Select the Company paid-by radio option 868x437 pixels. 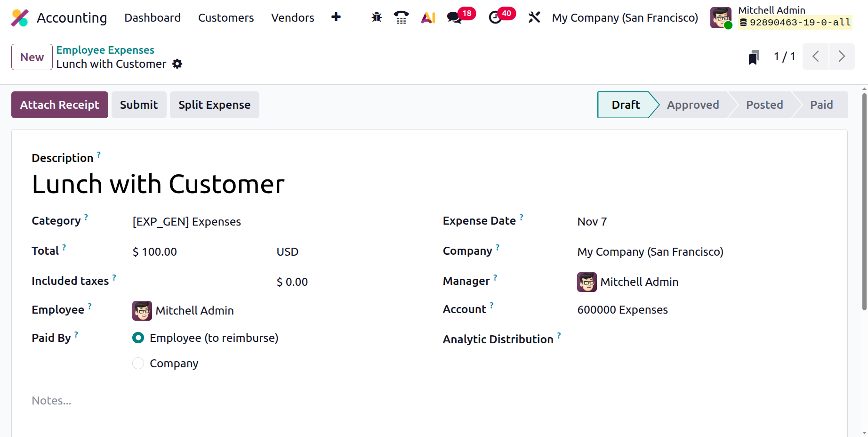(x=138, y=364)
